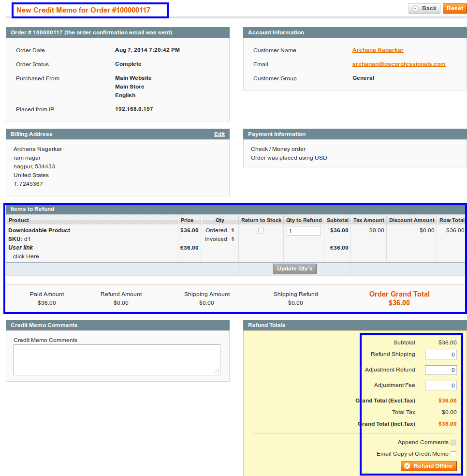The width and height of the screenshot is (467, 476).
Task: Click the checkmark icon on Refund Offline
Action: click(407, 466)
